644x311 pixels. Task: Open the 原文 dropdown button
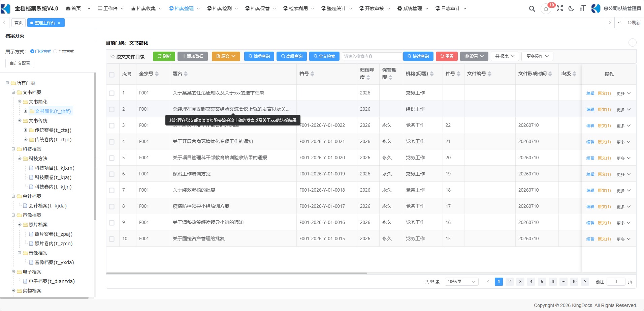point(226,56)
